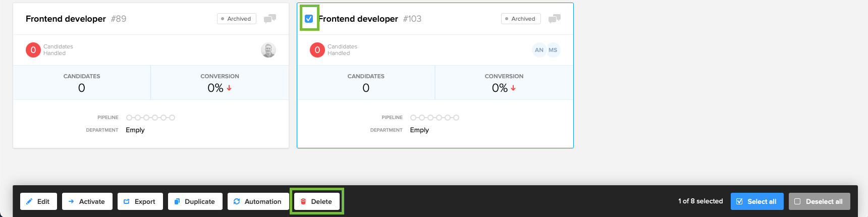Click Edit button in bulk action bar
The image size is (868, 217).
[x=38, y=201]
